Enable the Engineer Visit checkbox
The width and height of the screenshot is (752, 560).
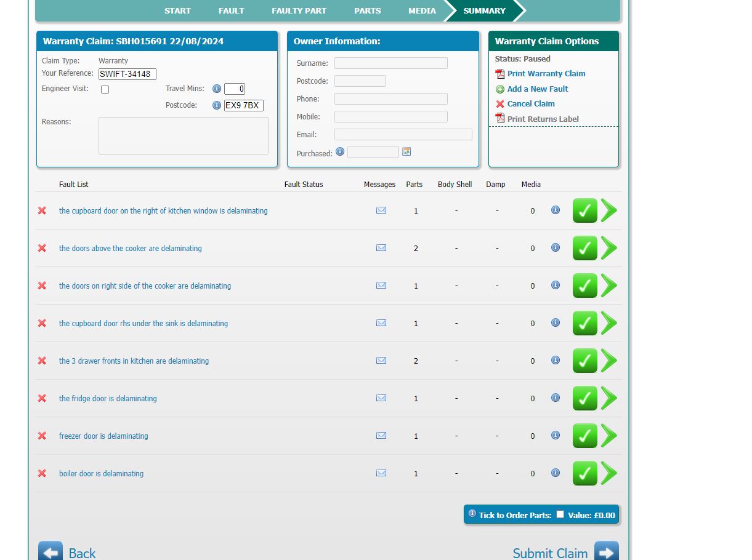(x=105, y=90)
